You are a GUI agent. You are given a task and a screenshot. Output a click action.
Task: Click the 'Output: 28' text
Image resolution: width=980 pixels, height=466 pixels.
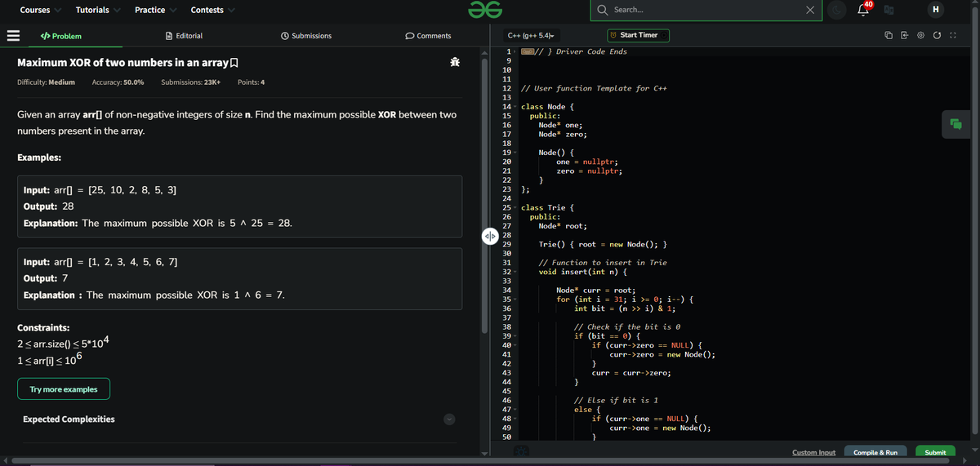[x=49, y=206]
